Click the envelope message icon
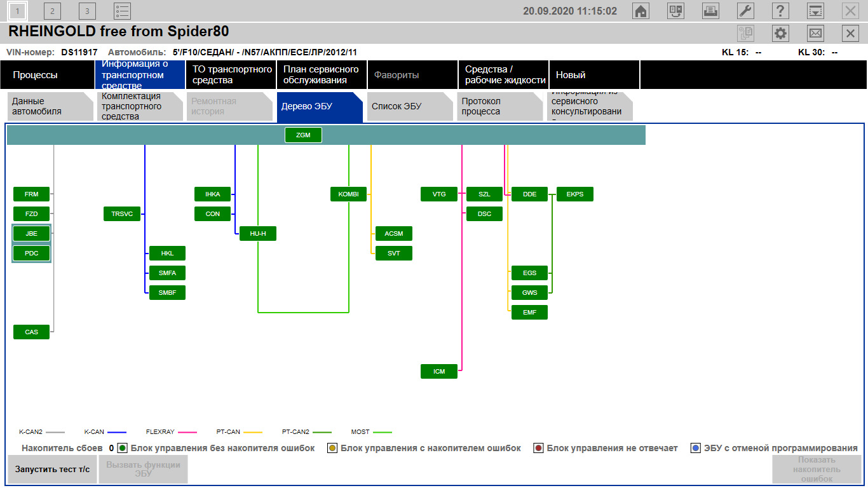The image size is (868, 488). 815,33
